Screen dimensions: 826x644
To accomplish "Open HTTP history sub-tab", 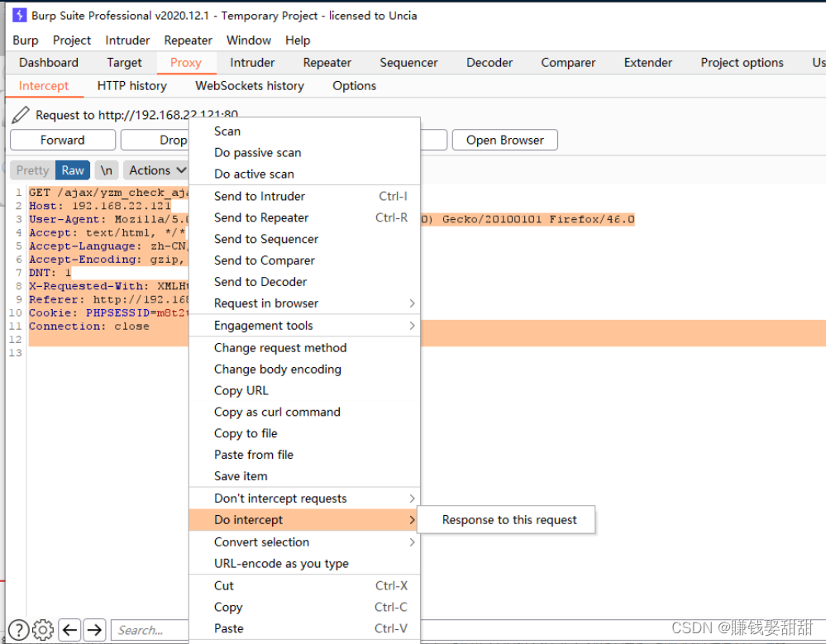I will coord(132,86).
